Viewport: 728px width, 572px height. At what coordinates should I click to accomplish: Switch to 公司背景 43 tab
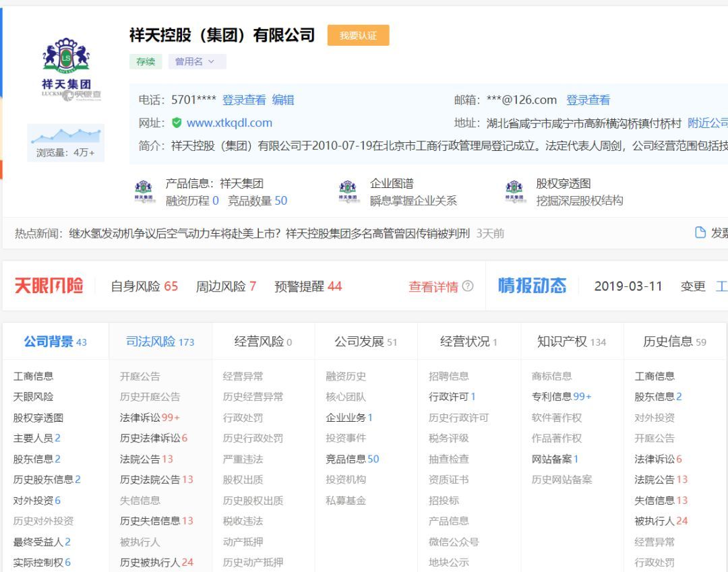55,342
